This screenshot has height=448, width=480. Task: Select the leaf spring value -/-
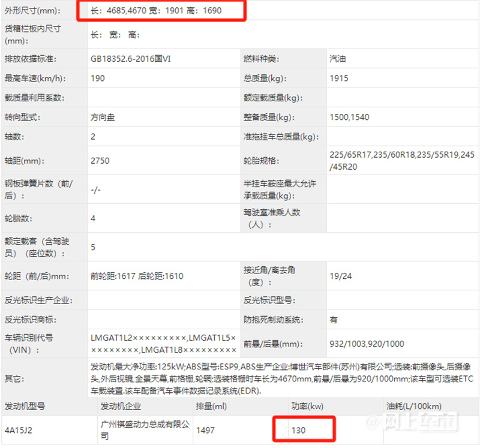coord(95,190)
